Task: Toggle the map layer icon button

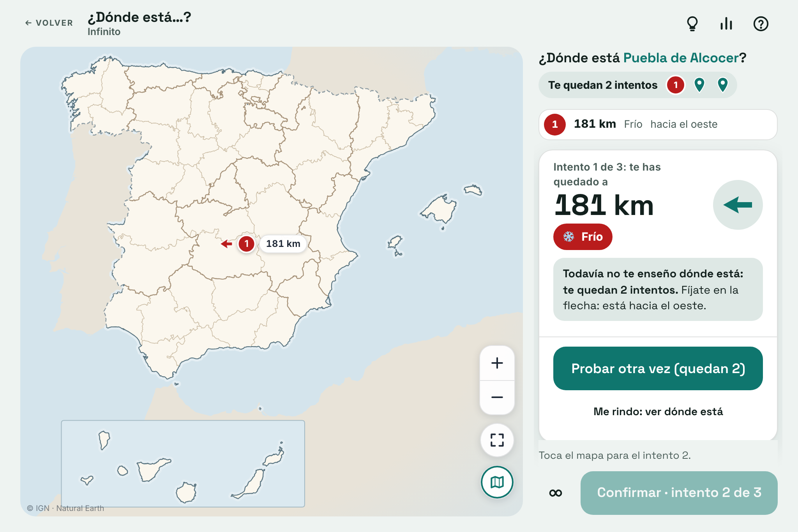Action: 497,482
